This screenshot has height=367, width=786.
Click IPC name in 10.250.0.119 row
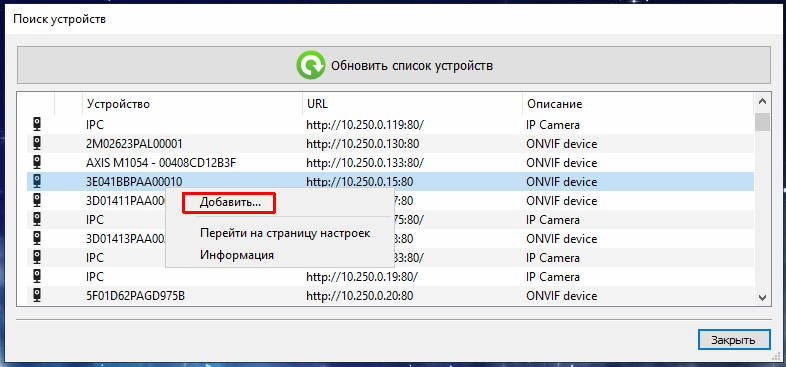(95, 125)
